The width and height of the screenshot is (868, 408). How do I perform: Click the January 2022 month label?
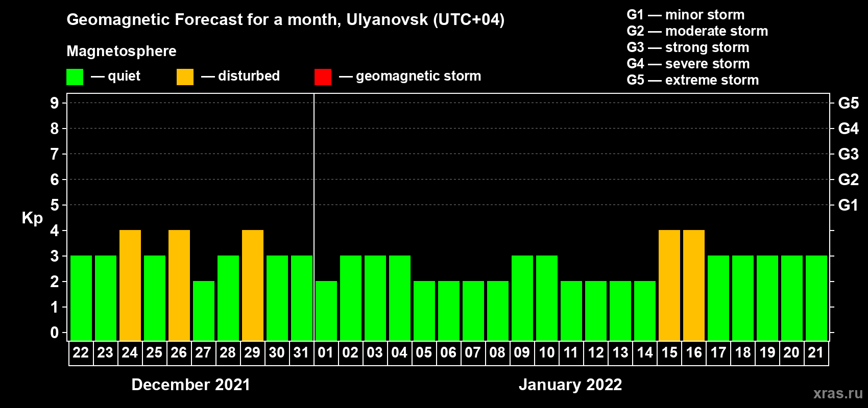tap(570, 385)
